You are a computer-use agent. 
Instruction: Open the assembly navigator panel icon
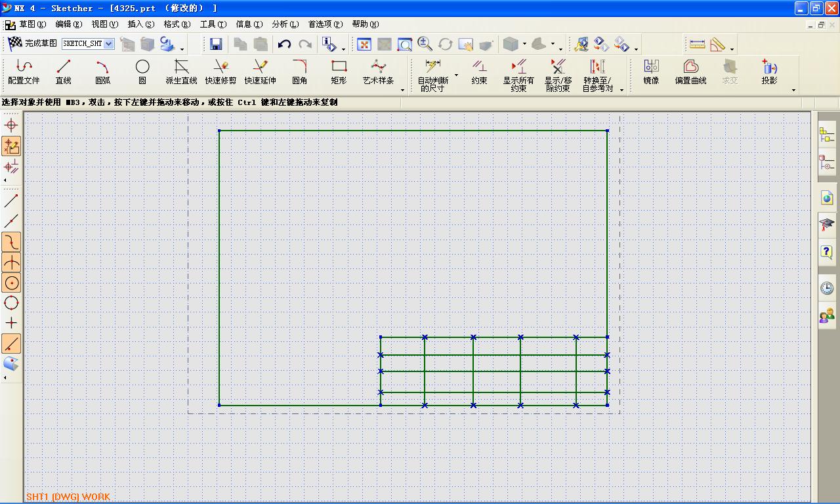click(827, 135)
